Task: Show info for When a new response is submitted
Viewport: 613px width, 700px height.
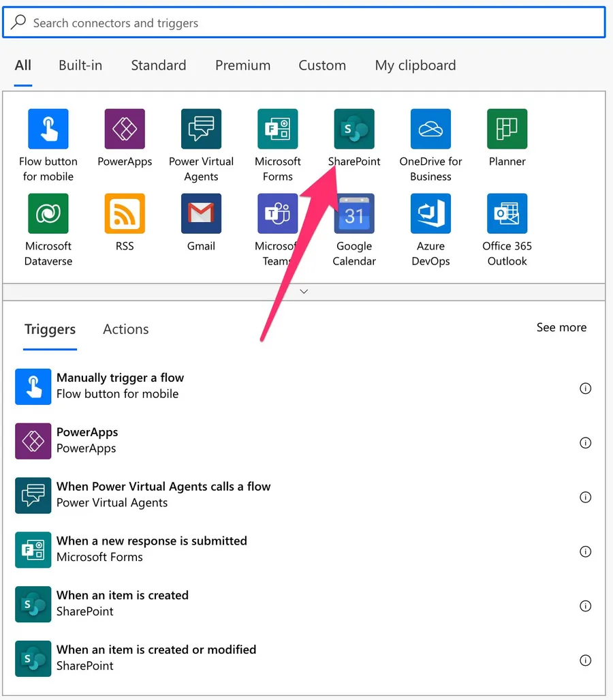Action: pos(584,551)
